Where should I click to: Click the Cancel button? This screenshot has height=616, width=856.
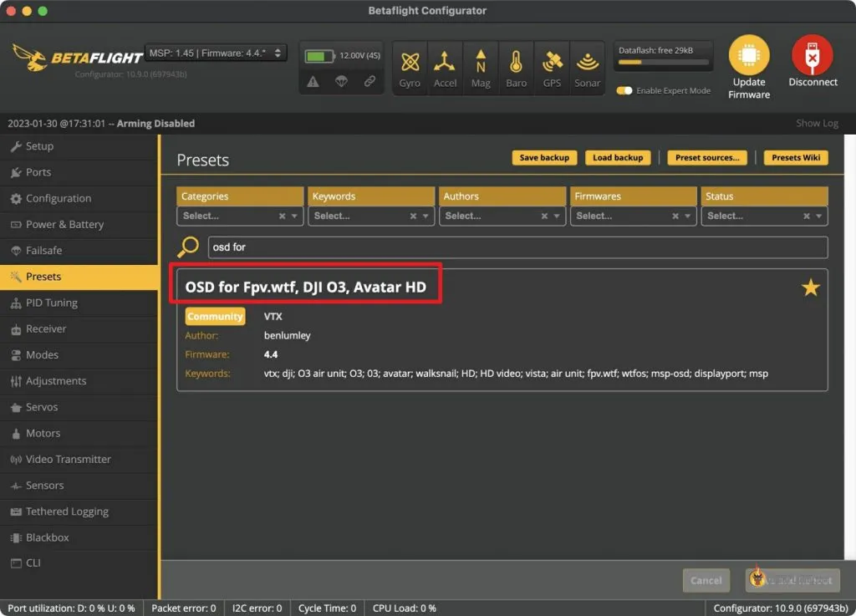coord(706,581)
